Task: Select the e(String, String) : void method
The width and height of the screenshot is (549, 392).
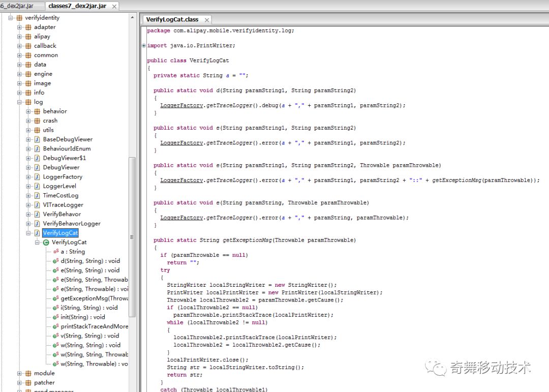Action: 90,270
